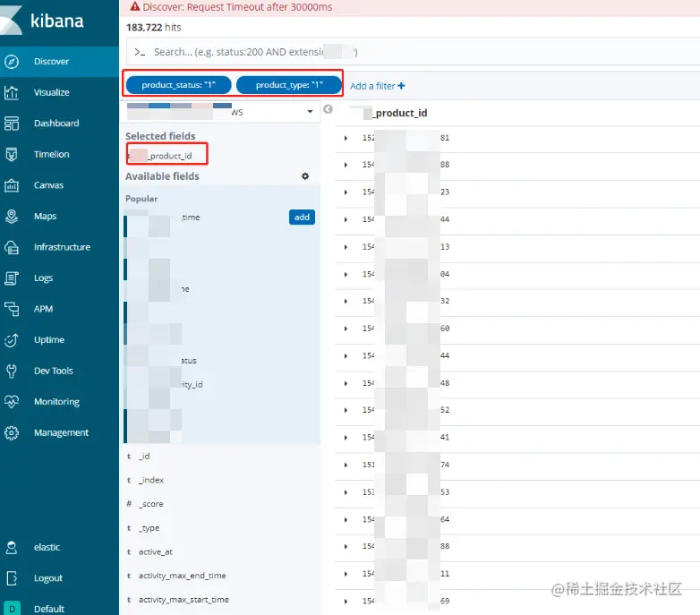
Task: Expand the document row ending in 60
Action: [x=346, y=329]
